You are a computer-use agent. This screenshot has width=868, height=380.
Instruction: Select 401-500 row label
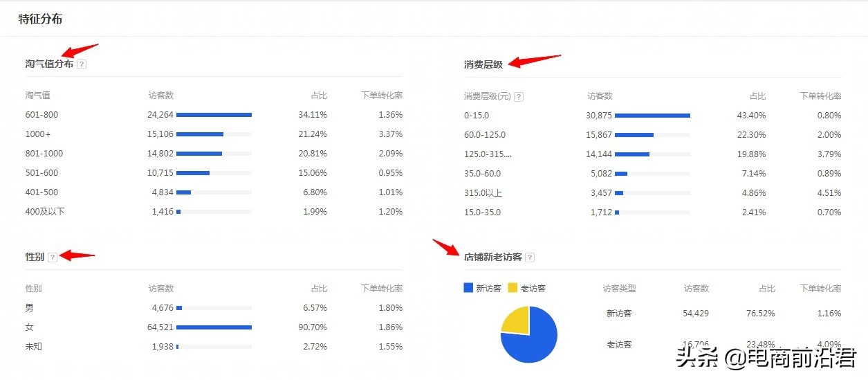click(41, 192)
